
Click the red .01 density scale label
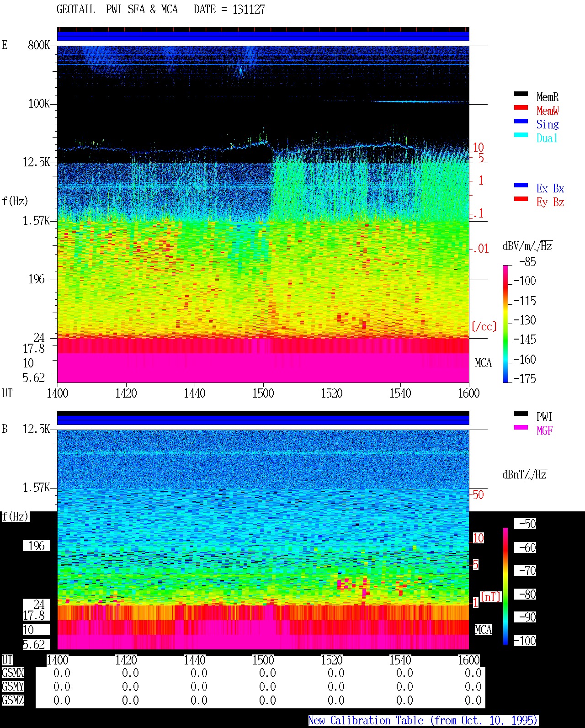coord(480,249)
